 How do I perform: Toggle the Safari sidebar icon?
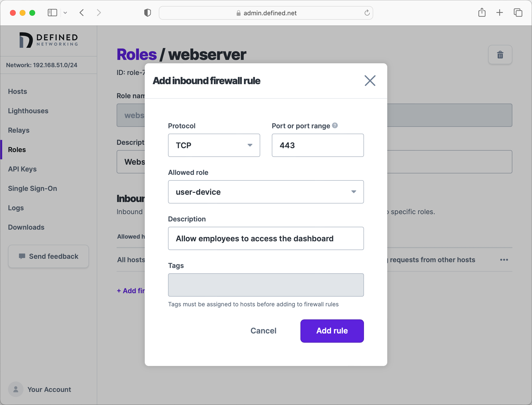52,13
